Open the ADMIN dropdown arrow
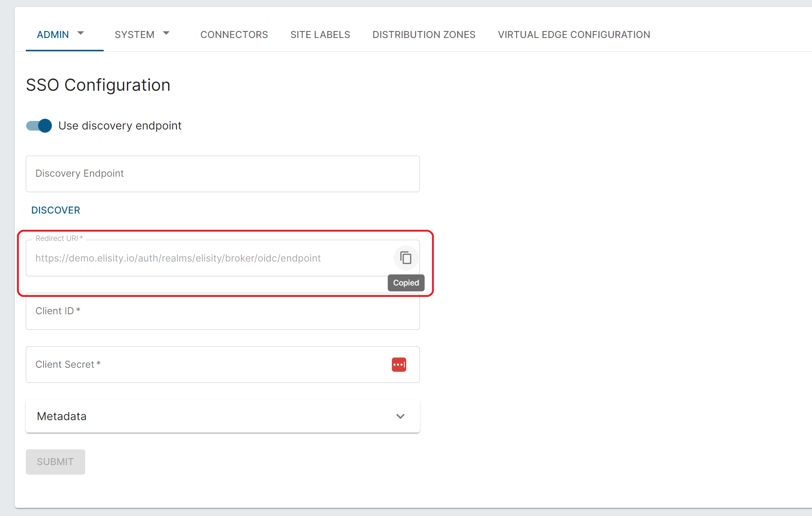This screenshot has width=812, height=516. 81,34
